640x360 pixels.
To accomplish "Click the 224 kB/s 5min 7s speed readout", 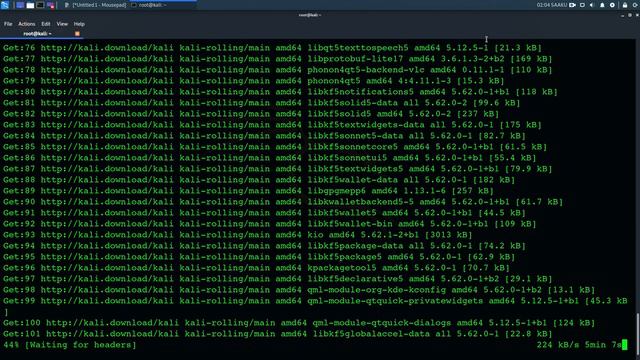I will (x=579, y=345).
